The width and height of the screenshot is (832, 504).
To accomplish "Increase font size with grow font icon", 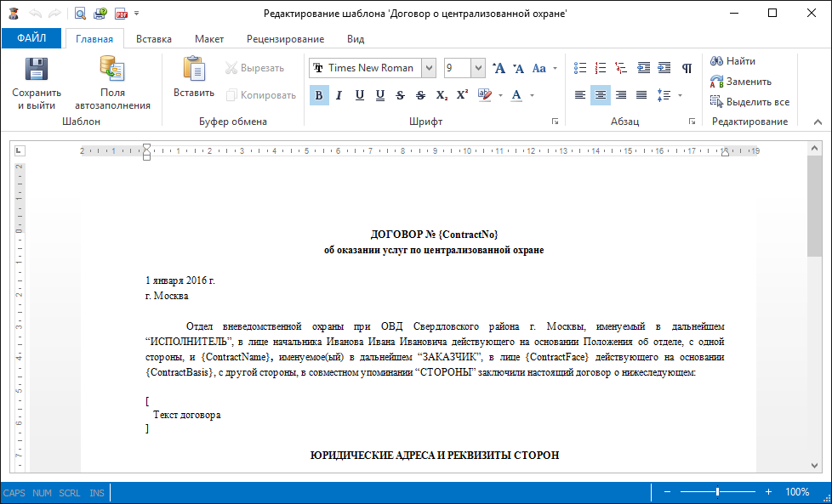I will 499,68.
